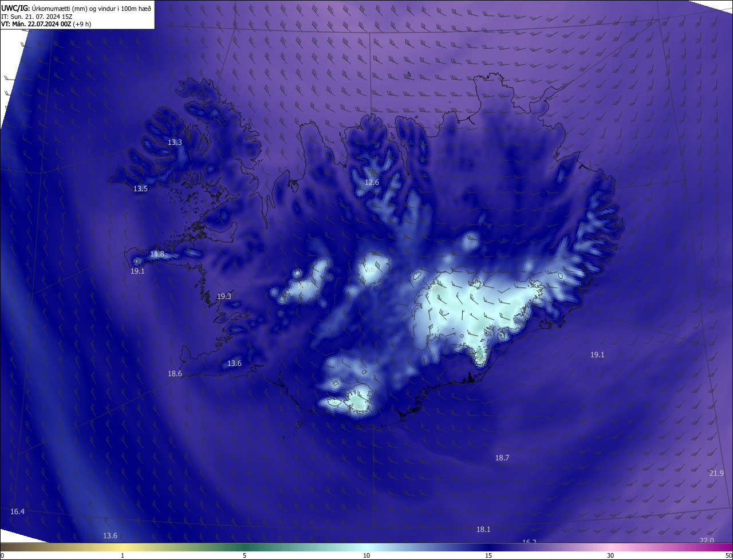The image size is (733, 560).
Task: Click the colorbar tick labeled 1
Action: (123, 555)
